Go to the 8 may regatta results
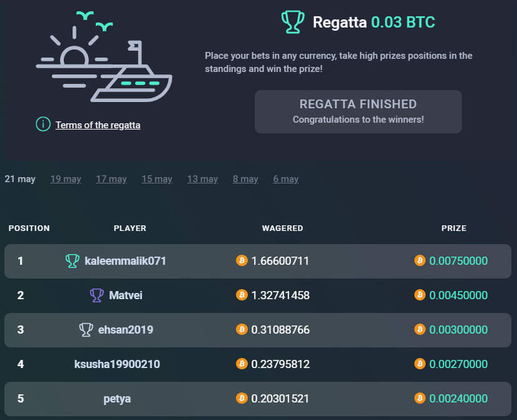 click(x=245, y=179)
